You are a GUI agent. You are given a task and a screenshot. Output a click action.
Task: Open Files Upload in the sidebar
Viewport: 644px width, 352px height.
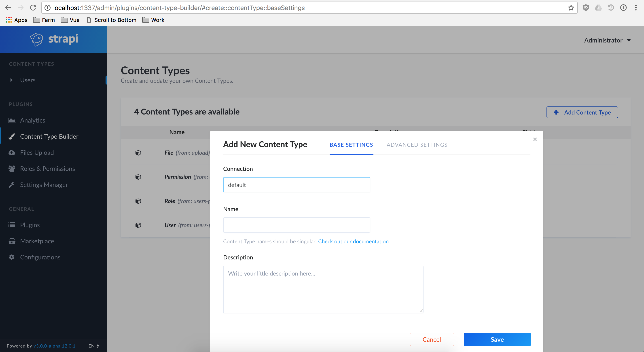37,152
